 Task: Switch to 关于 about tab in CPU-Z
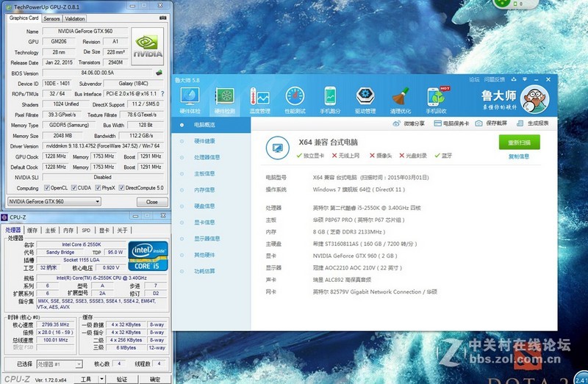(x=122, y=231)
